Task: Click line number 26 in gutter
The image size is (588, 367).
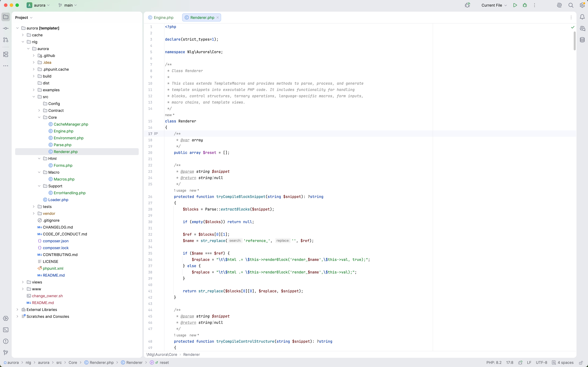Action: [150, 197]
